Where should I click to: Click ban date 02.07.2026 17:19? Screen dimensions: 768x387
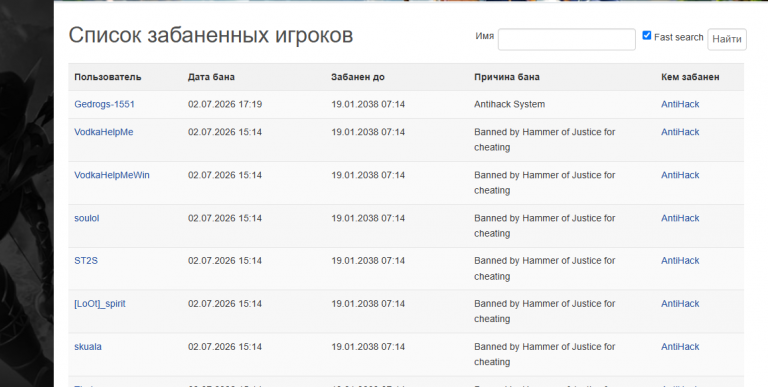pyautogui.click(x=225, y=104)
